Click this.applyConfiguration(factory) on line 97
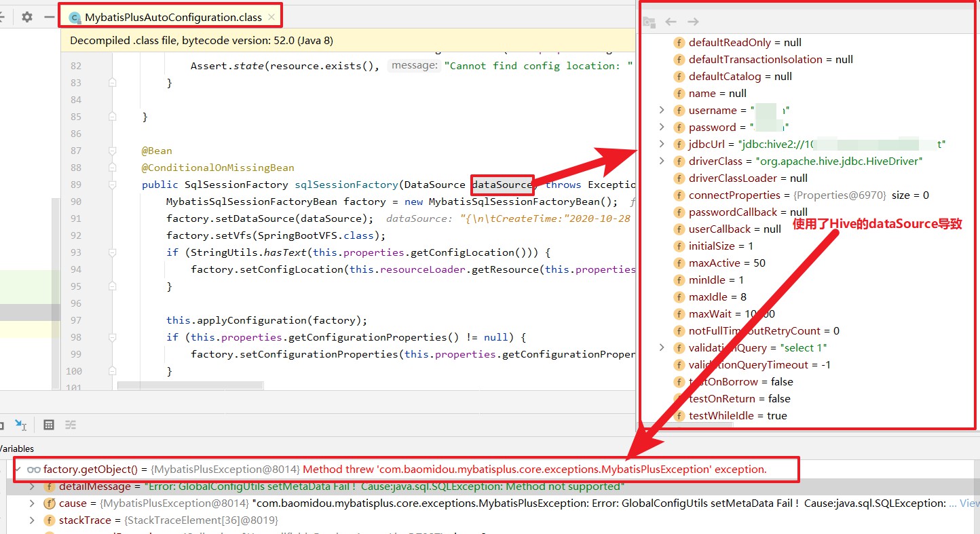 pos(267,320)
